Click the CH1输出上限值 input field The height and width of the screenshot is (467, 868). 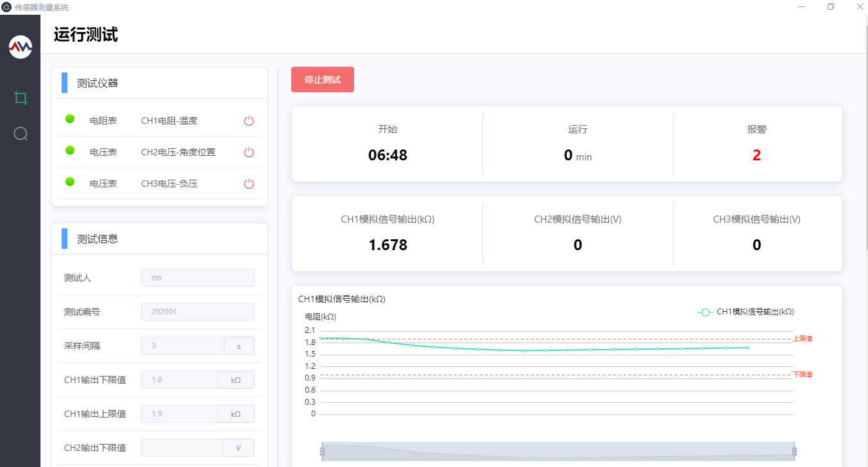point(180,414)
